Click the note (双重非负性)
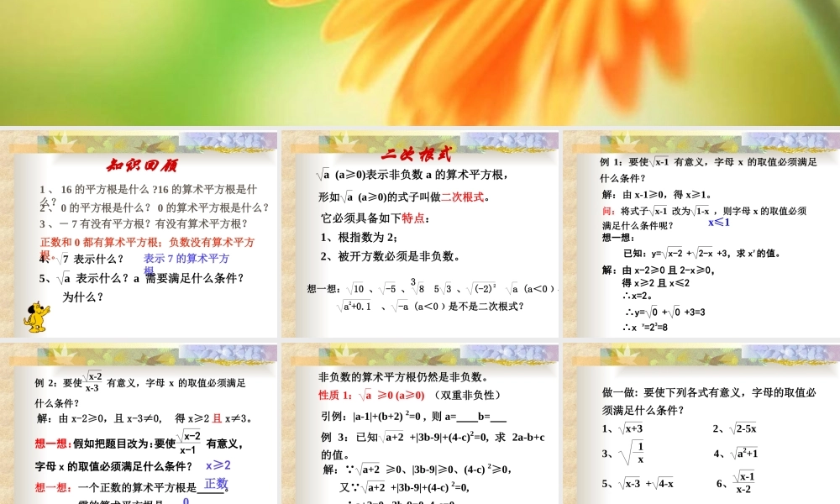840x504 pixels. click(467, 396)
